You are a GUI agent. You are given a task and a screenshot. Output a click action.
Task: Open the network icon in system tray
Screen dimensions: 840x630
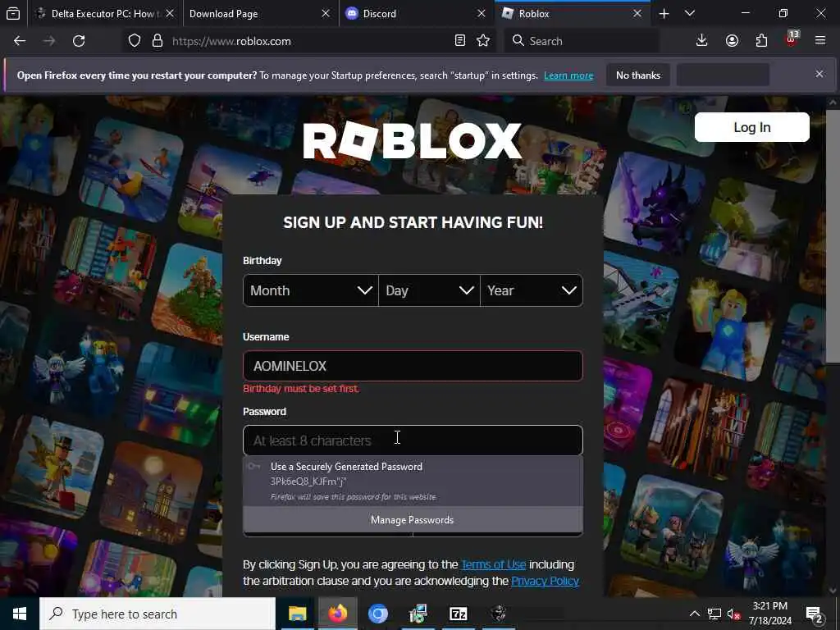point(714,614)
